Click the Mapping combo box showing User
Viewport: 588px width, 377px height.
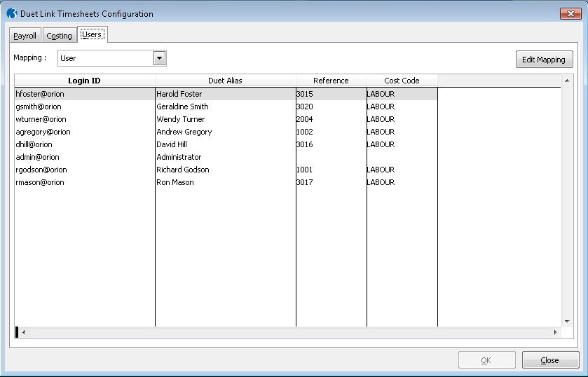coord(111,58)
